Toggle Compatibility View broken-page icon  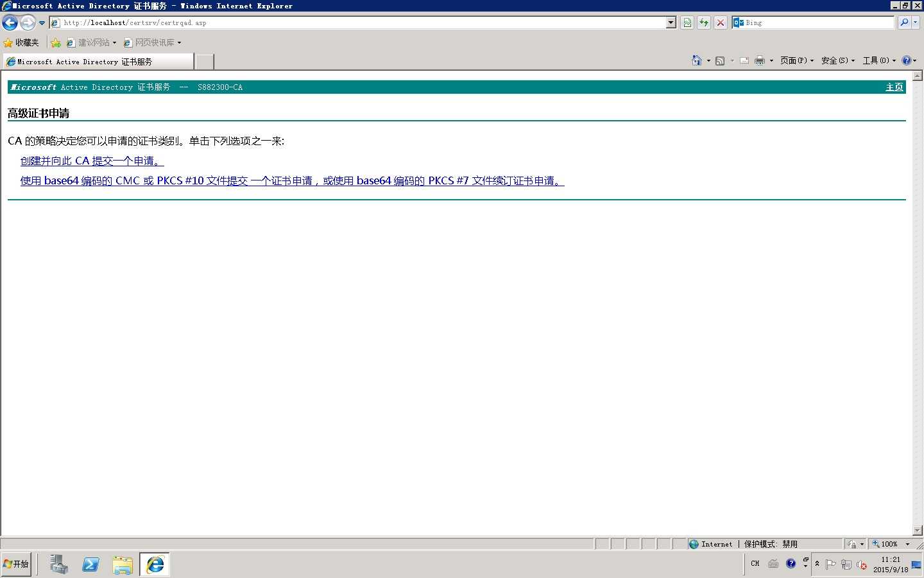[687, 22]
